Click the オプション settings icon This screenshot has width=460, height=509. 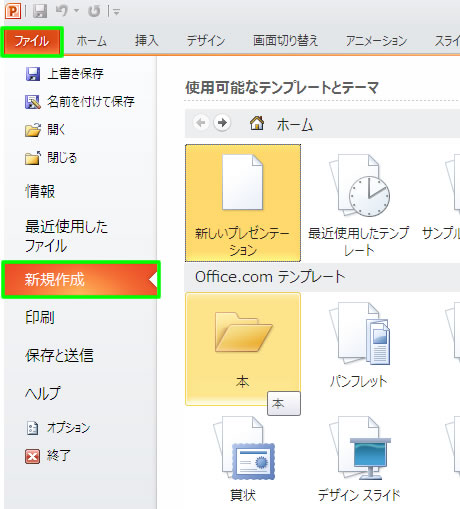32,428
